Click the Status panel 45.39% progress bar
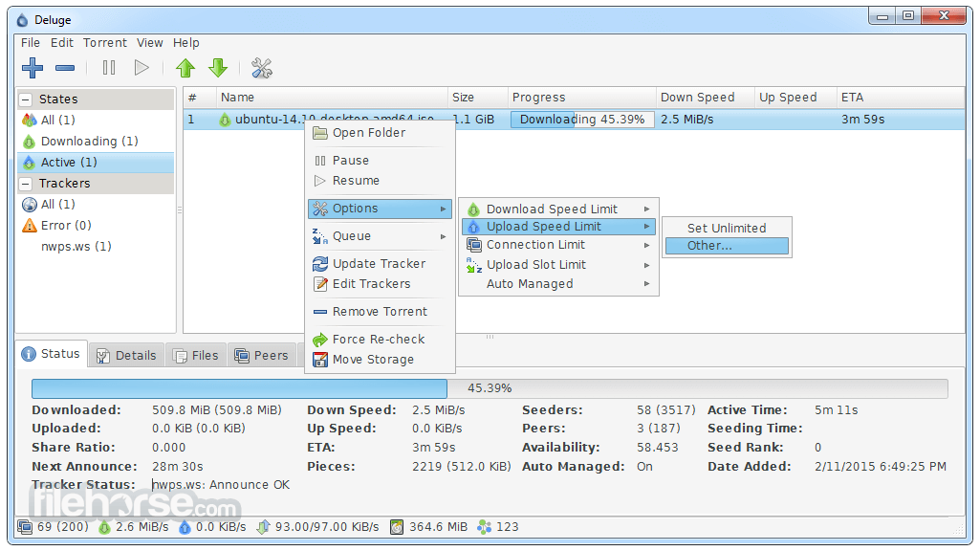This screenshot has height=551, width=980. 490,388
